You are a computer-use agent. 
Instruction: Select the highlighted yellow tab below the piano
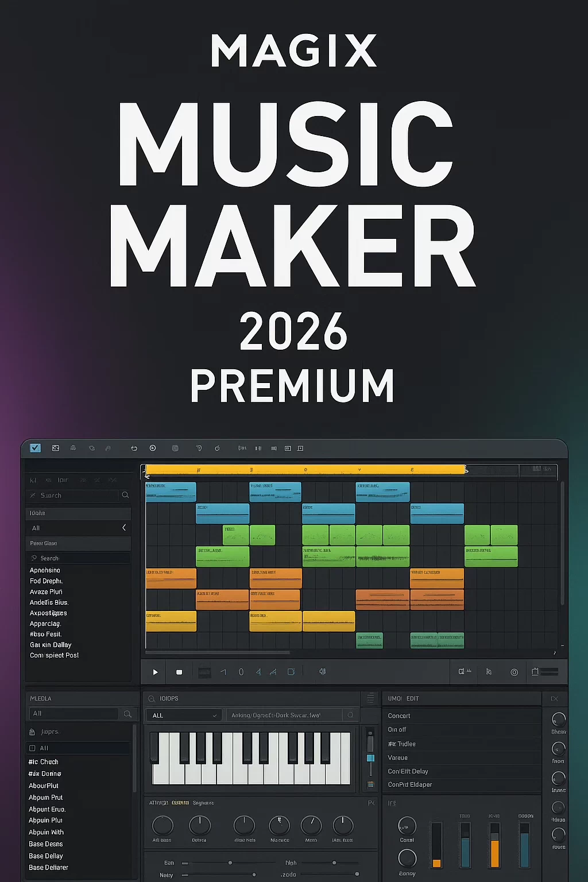coord(180,803)
